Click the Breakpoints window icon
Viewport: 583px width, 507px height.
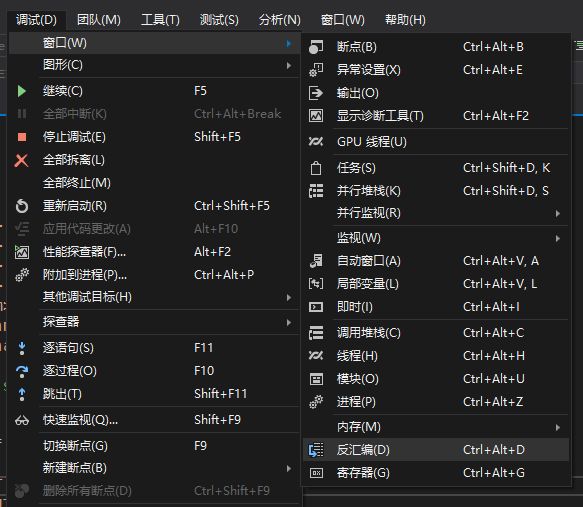(x=316, y=47)
